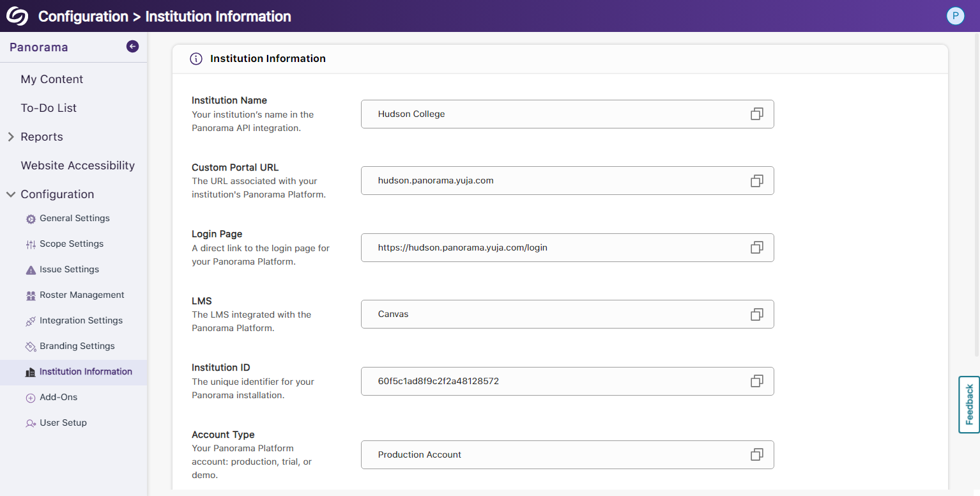Copy the Institution ID

tap(756, 381)
